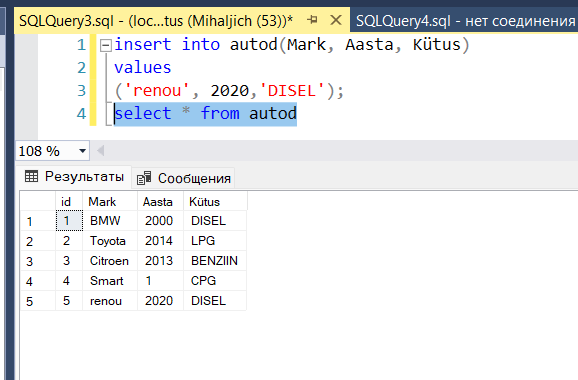Switch to SQLQuery4.sql tab
This screenshot has width=578, height=380.
coord(464,21)
